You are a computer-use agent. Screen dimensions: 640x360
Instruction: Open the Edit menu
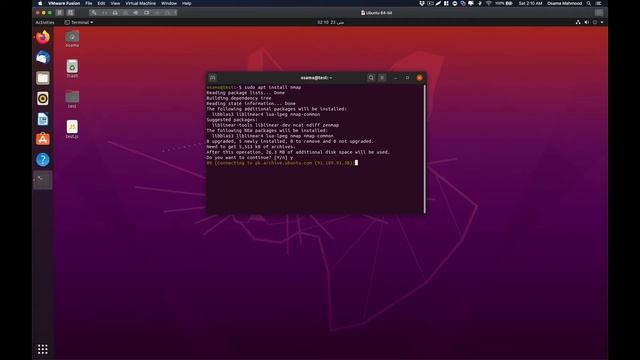tap(101, 3)
